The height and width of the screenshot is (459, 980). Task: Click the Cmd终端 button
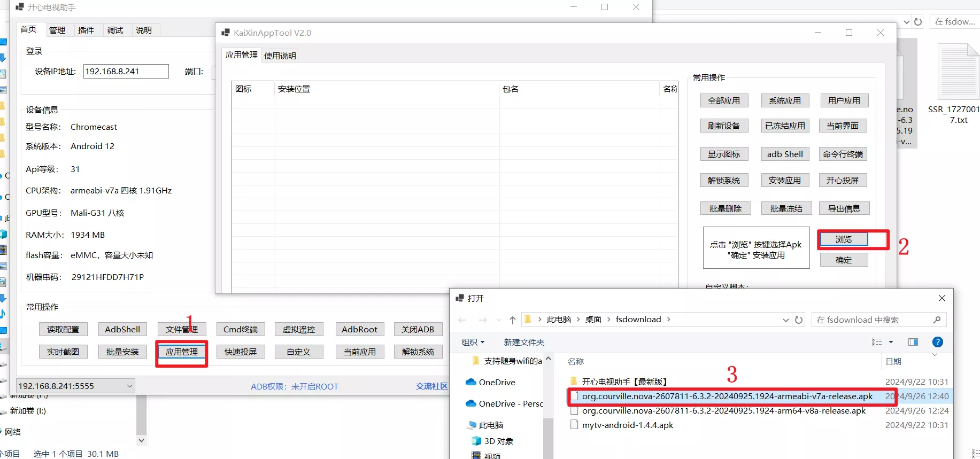point(241,330)
